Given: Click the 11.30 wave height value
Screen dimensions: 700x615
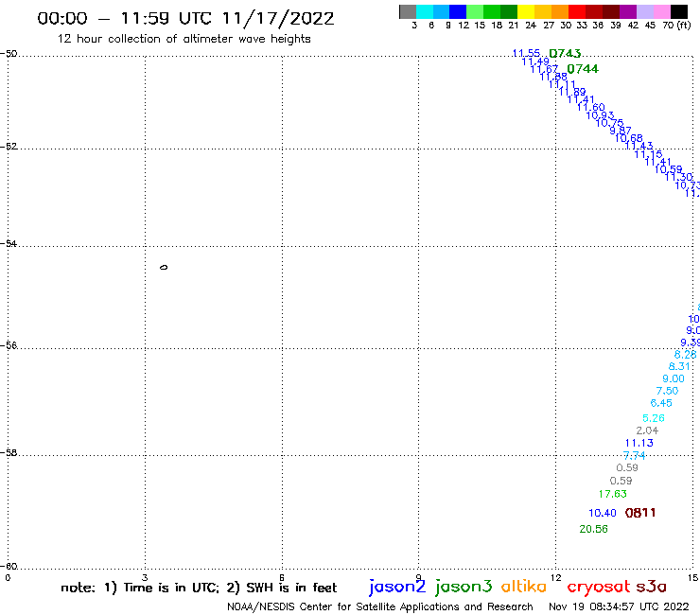Looking at the screenshot, I should coord(678,177).
